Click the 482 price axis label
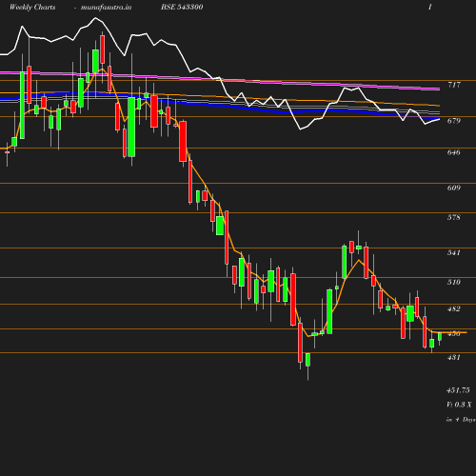Image resolution: width=476 pixels, height=476 pixels. (x=454, y=308)
